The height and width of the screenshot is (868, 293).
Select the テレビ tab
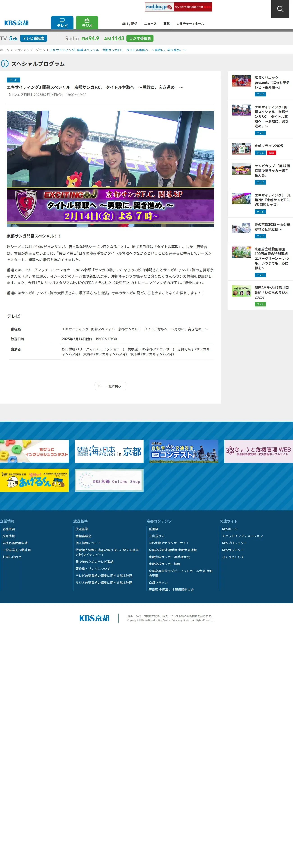pyautogui.click(x=62, y=23)
